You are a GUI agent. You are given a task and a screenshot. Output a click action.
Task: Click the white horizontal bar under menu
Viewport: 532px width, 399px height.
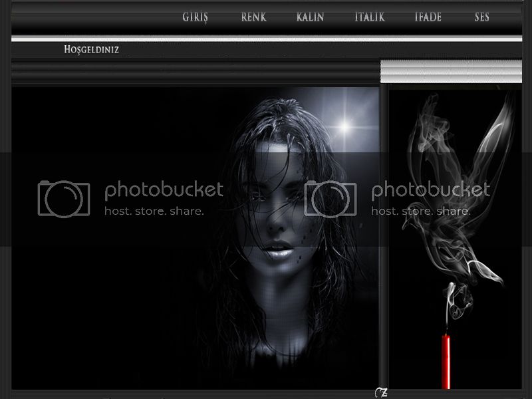tap(266, 39)
